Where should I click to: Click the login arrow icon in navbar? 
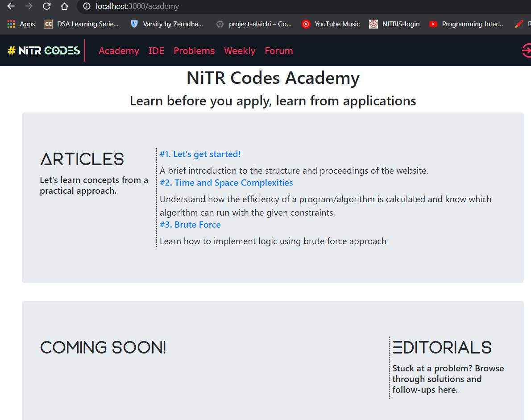coord(526,50)
